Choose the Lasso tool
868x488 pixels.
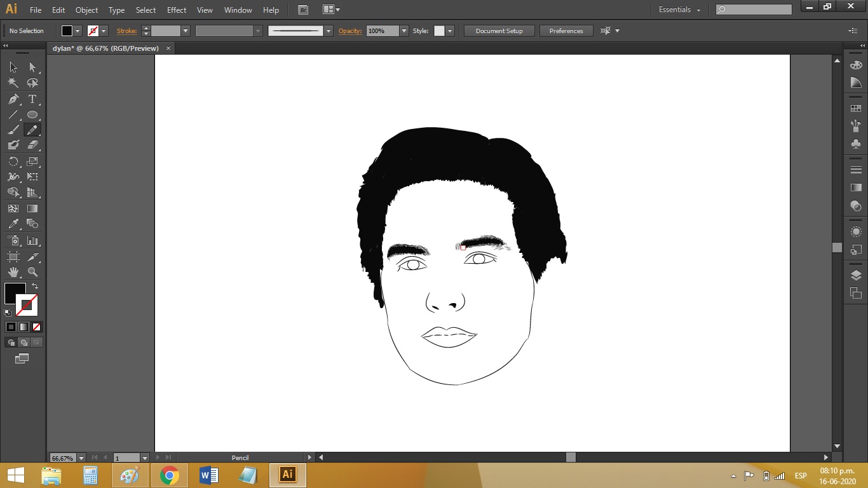32,83
